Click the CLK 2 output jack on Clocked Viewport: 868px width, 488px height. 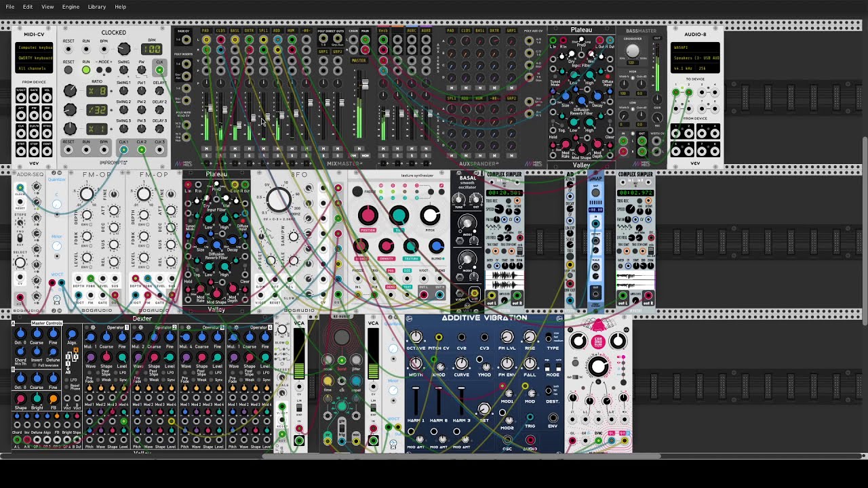tap(142, 150)
